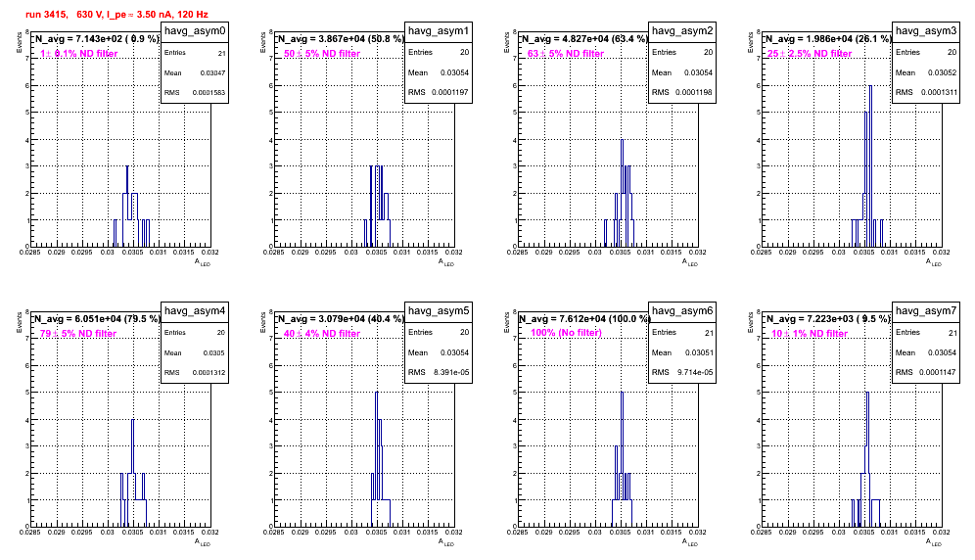
Task: Click the A_LED axis title under havg_asym0
Action: pyautogui.click(x=202, y=262)
